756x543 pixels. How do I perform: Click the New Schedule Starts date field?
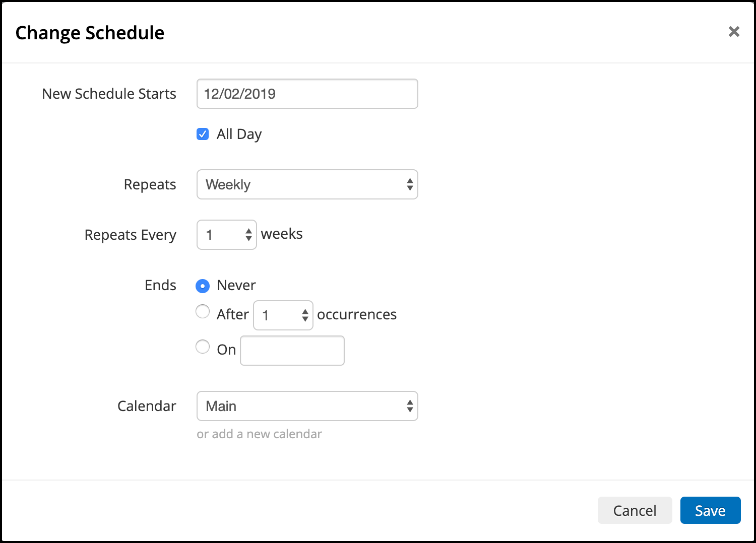[307, 94]
